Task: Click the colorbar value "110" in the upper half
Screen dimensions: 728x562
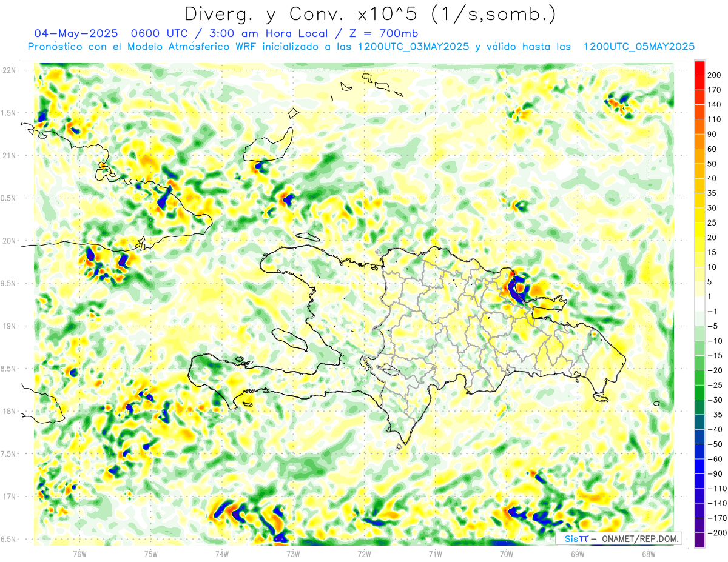Action: [714, 120]
